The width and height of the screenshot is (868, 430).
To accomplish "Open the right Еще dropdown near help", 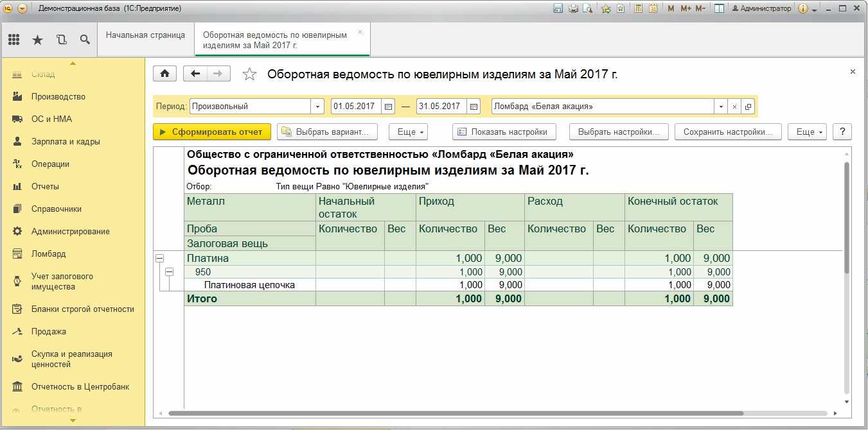I will (x=807, y=132).
